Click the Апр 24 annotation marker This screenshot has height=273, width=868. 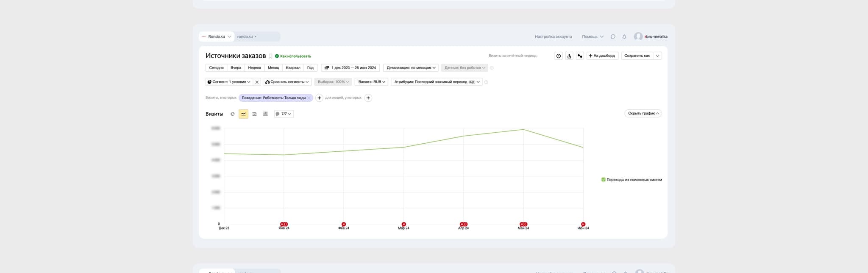pyautogui.click(x=463, y=224)
